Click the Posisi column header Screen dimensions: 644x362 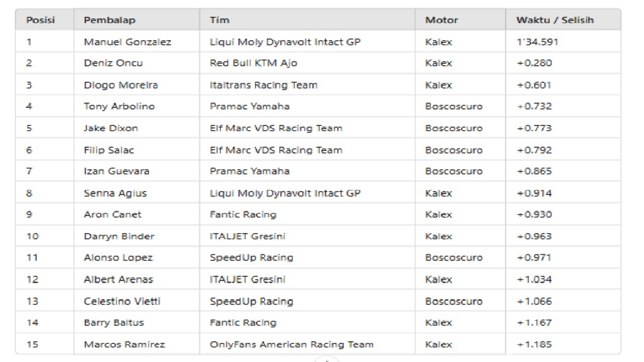[x=40, y=21]
